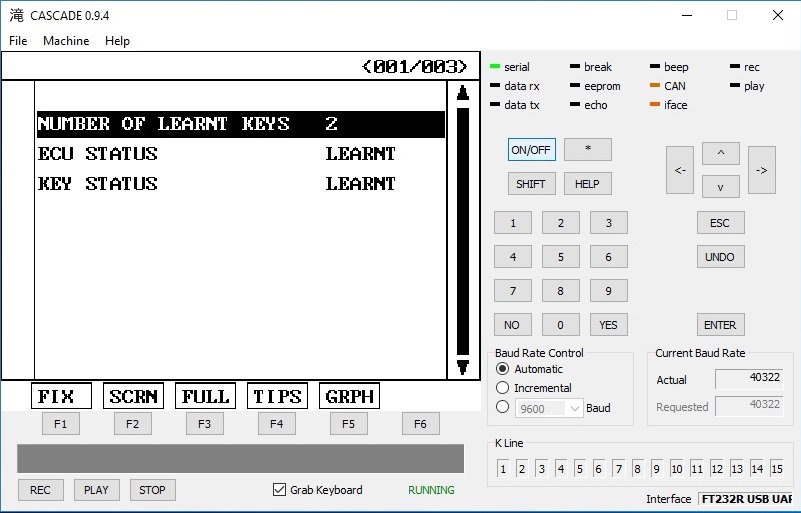
Task: Toggle K Line checkbox 7
Action: pyautogui.click(x=619, y=468)
